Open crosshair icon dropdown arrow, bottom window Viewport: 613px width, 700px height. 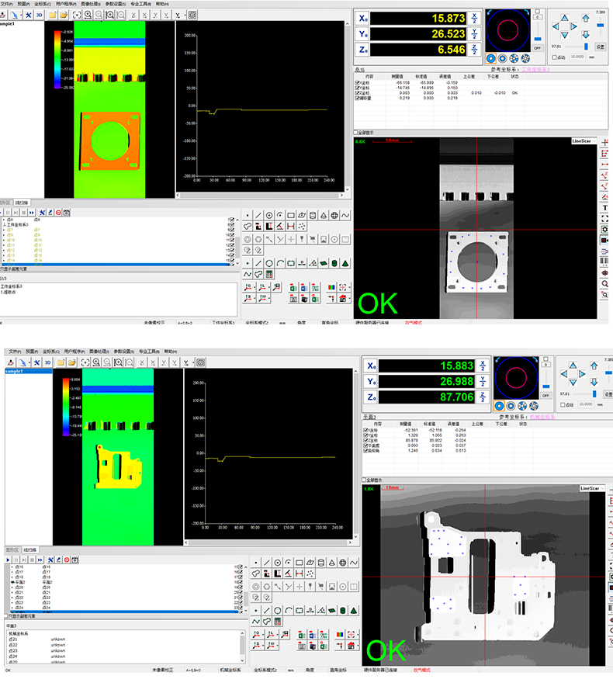357,634
